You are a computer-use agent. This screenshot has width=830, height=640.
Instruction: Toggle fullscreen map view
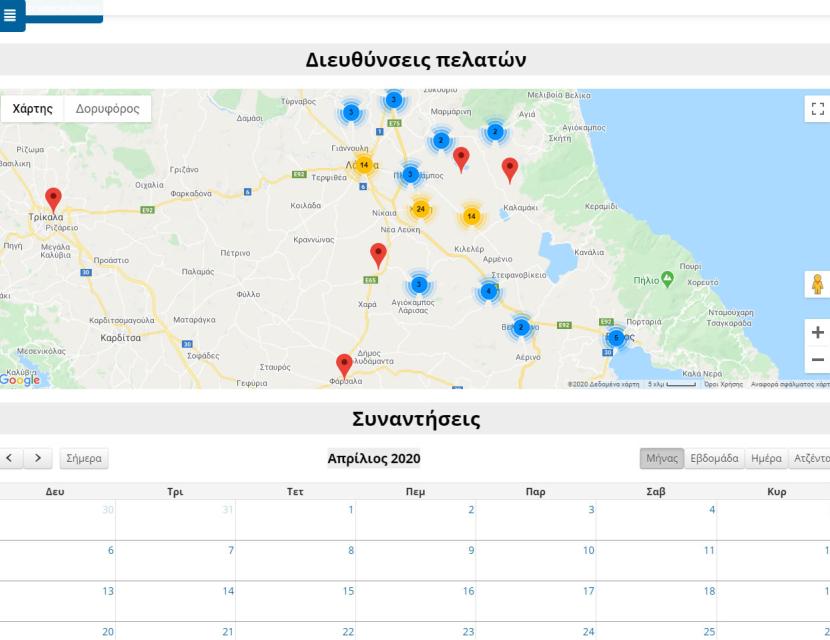(817, 109)
